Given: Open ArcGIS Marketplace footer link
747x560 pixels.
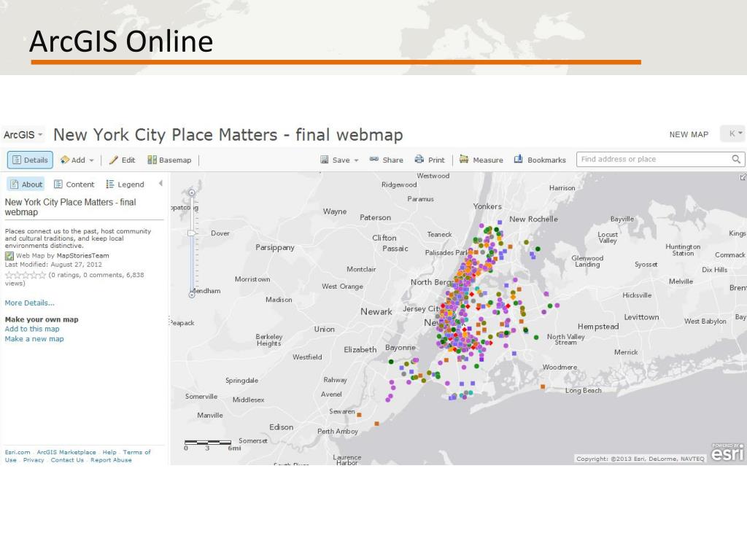Looking at the screenshot, I should pyautogui.click(x=66, y=452).
